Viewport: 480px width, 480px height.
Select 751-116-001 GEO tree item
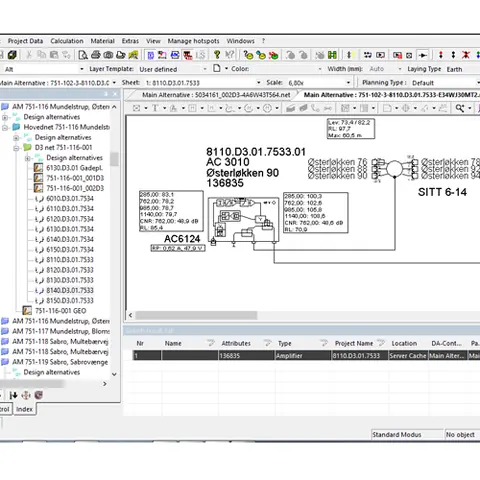[60, 311]
